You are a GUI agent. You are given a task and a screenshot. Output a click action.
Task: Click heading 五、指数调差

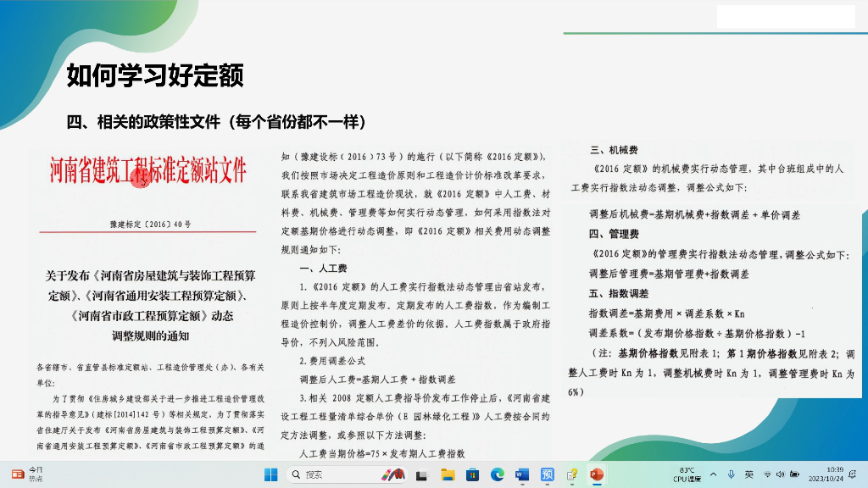click(618, 293)
